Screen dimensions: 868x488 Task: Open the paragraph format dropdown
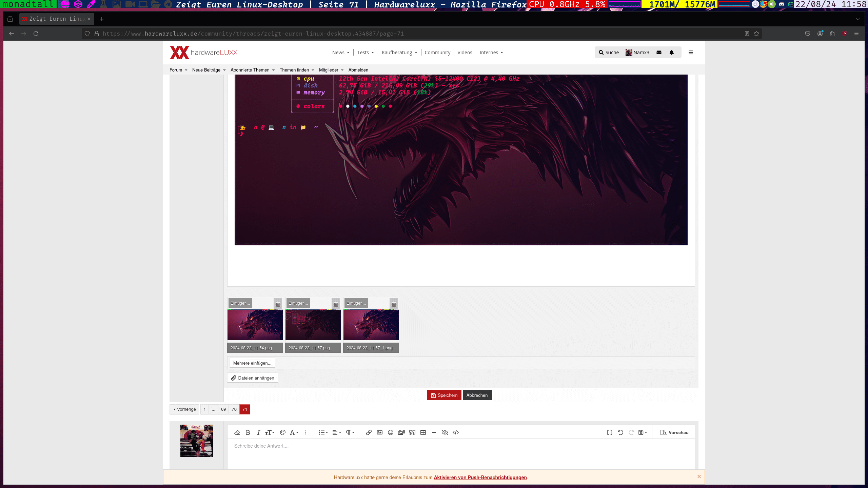click(x=350, y=432)
